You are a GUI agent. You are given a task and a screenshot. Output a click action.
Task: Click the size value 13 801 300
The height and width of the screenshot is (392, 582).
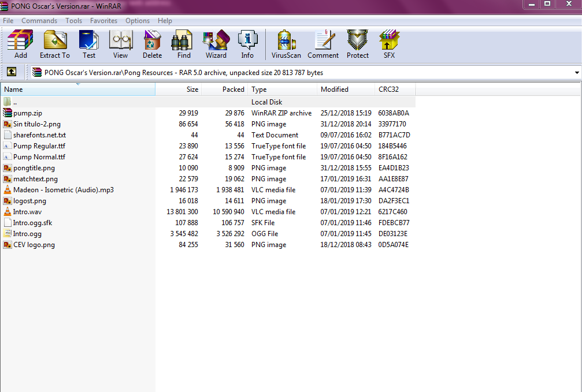tap(182, 212)
